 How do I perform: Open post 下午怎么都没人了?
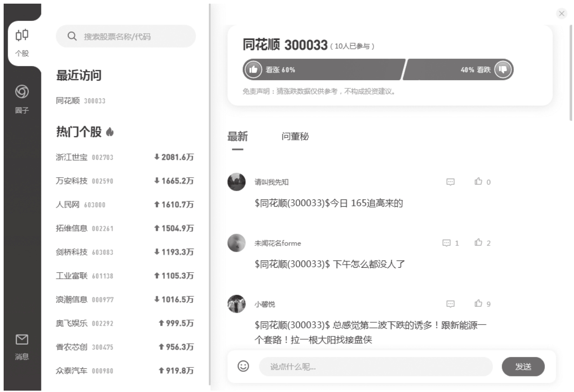point(330,264)
